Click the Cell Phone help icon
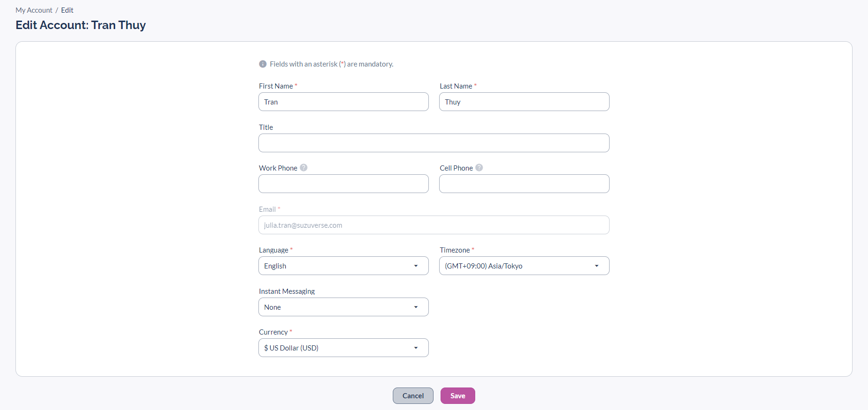 pyautogui.click(x=479, y=168)
